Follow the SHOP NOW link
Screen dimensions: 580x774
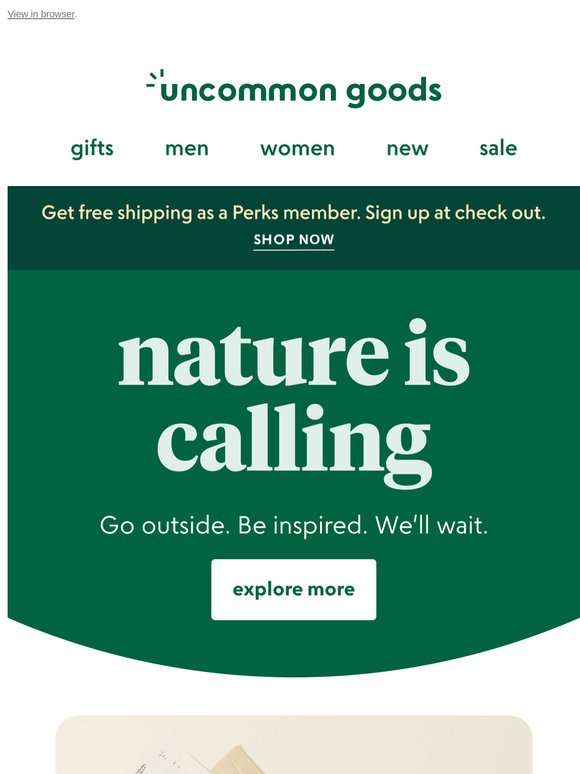tap(294, 240)
